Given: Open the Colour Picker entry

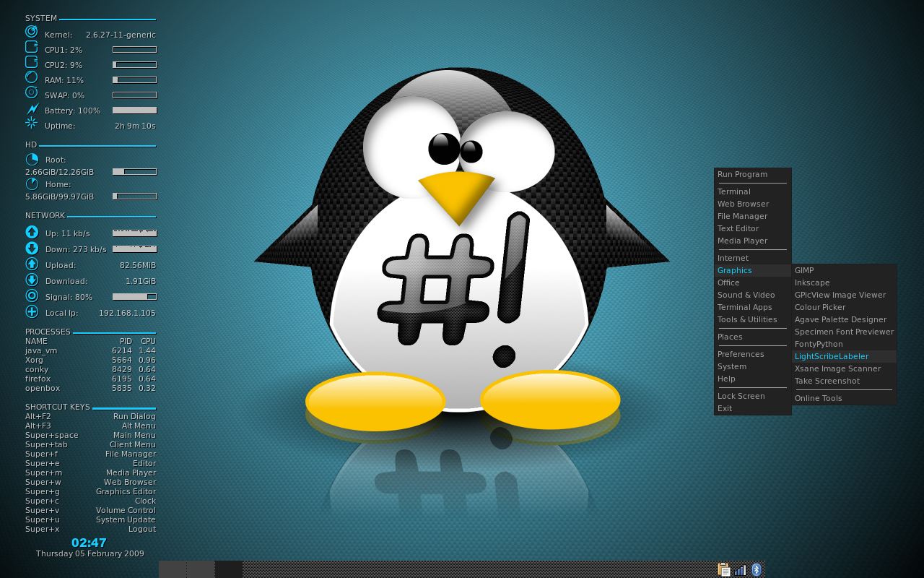Looking at the screenshot, I should pos(845,307).
